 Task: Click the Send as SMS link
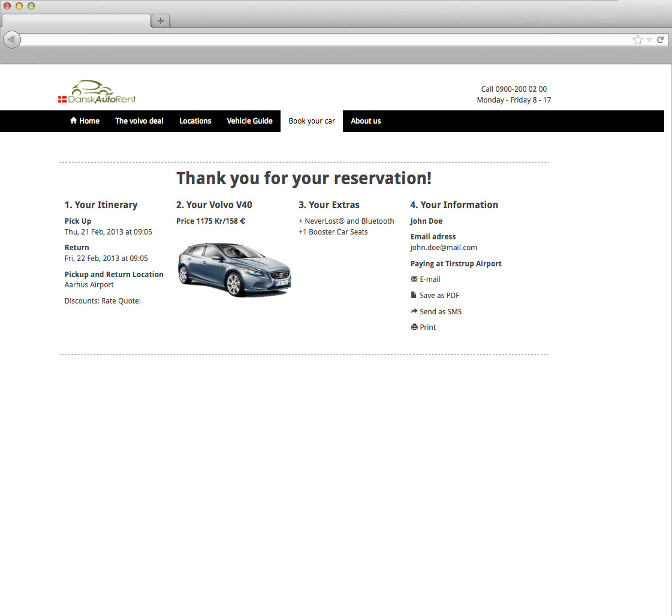441,312
